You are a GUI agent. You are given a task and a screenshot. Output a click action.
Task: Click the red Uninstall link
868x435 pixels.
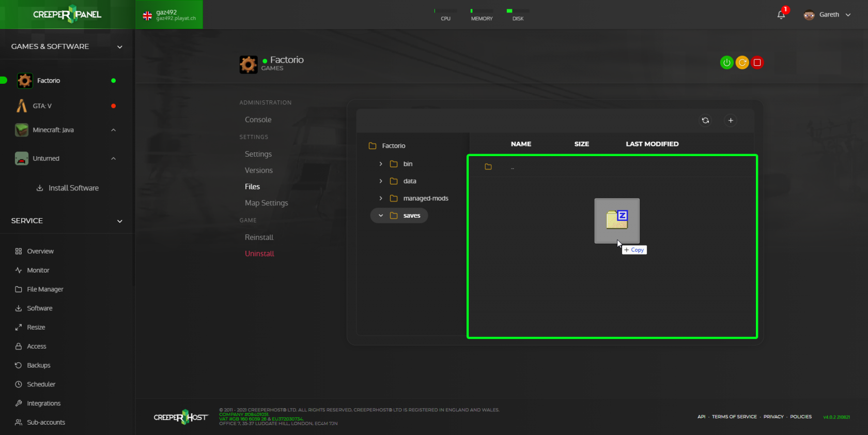[259, 253]
